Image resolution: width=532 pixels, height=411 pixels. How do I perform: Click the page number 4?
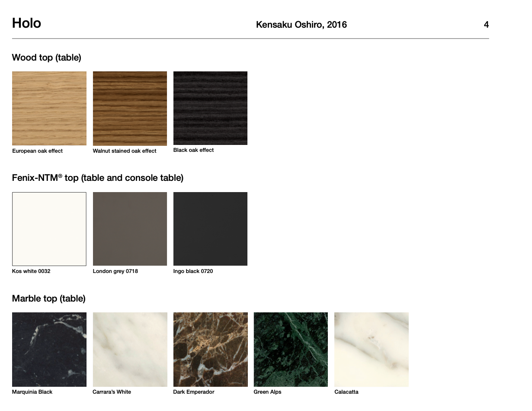coord(486,25)
